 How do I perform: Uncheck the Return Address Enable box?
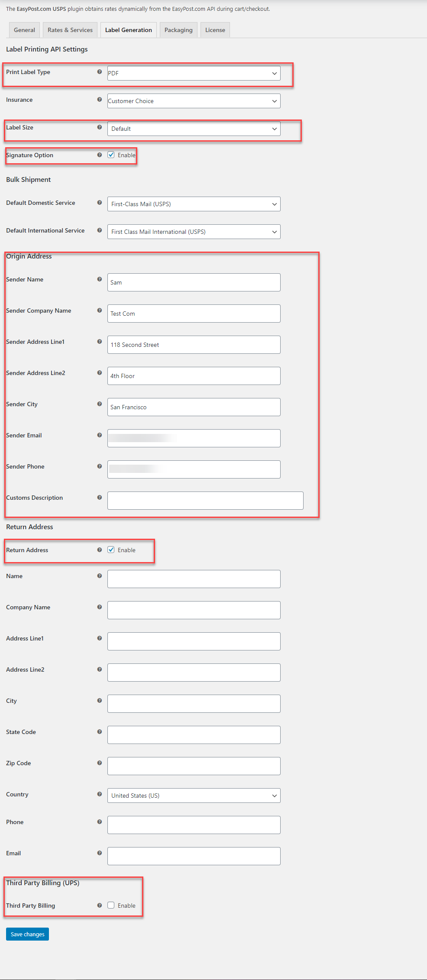click(111, 550)
